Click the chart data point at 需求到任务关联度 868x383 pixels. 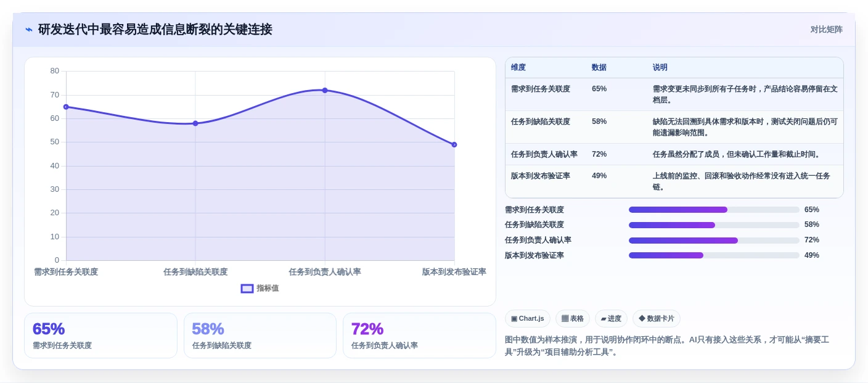66,107
